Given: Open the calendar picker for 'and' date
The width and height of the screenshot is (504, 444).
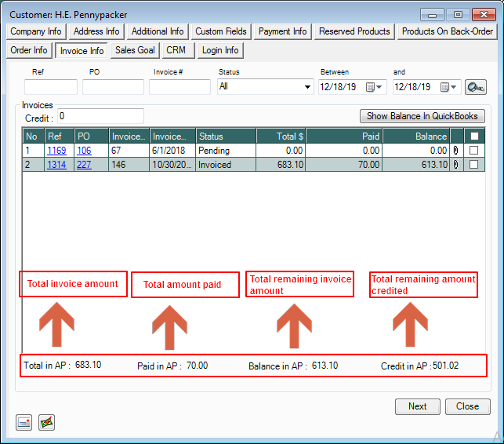Looking at the screenshot, I should coord(449,87).
